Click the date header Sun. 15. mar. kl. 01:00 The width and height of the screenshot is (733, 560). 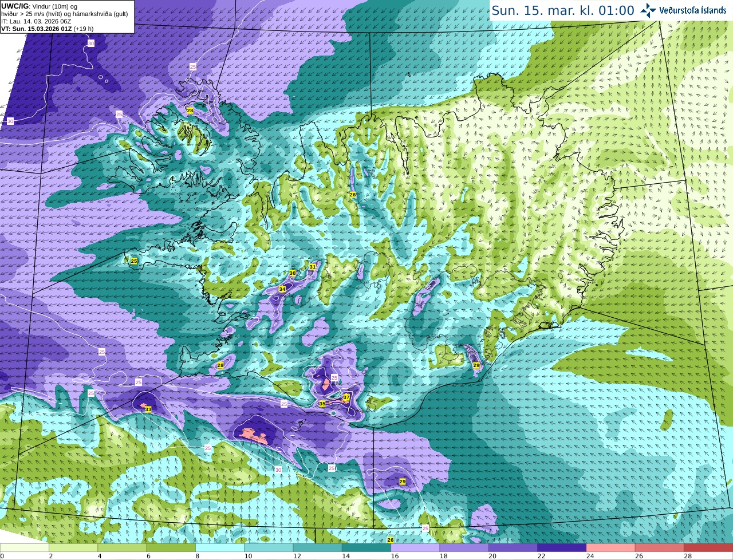(x=563, y=10)
